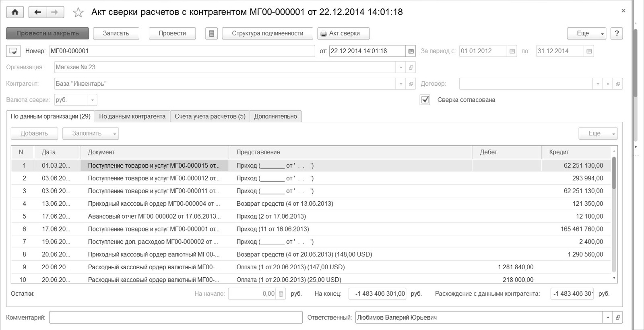Open the Контрагент record link icon
644x330 pixels.
(411, 84)
